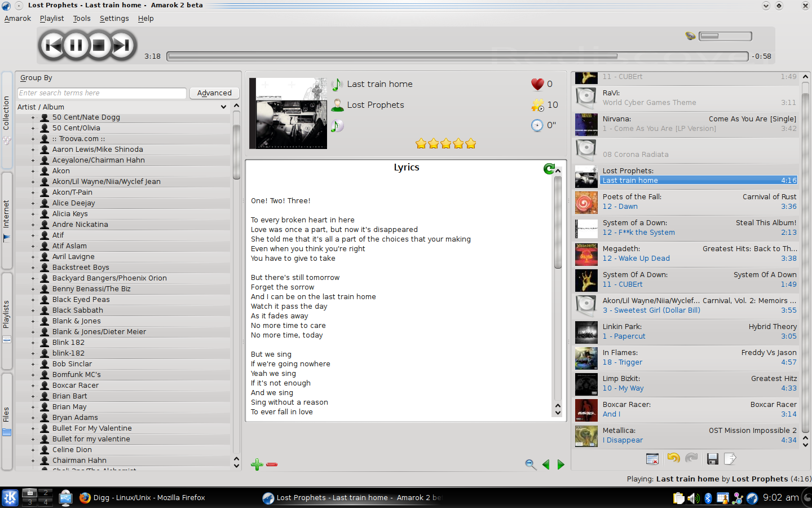Select the Collection sidebar tab
Screen dimensions: 812x508
pyautogui.click(x=7, y=120)
